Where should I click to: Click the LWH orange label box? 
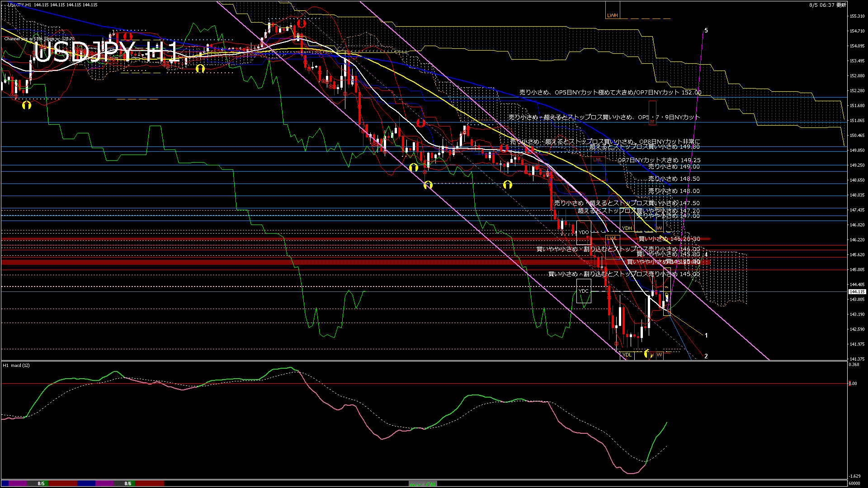pyautogui.click(x=613, y=15)
